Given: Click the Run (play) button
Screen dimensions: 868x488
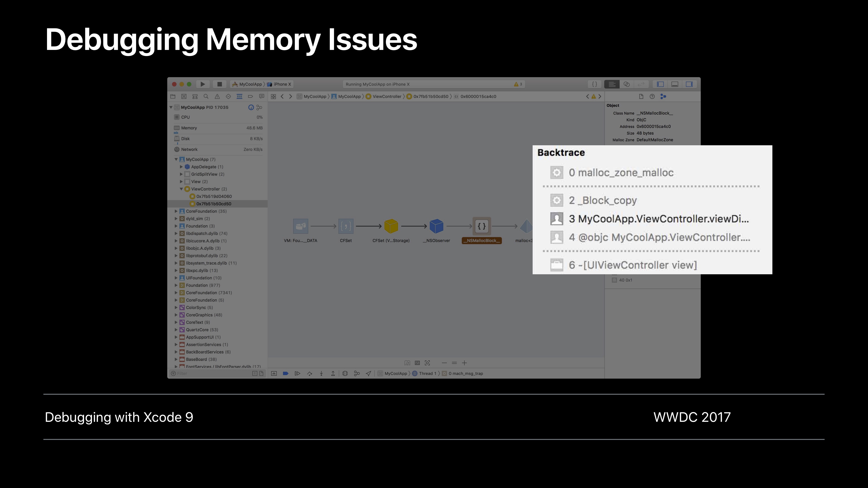Looking at the screenshot, I should click(x=203, y=84).
